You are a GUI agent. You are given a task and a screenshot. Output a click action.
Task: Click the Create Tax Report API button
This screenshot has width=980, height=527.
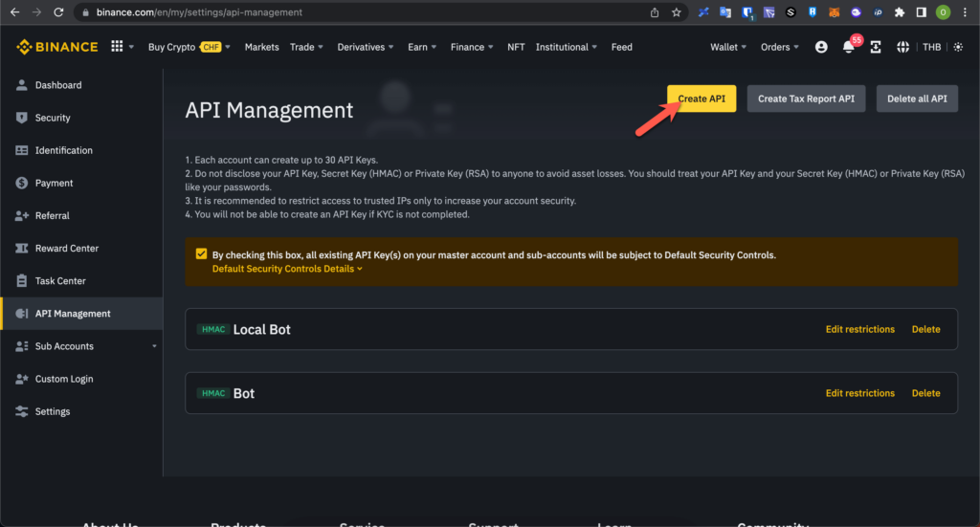point(806,99)
